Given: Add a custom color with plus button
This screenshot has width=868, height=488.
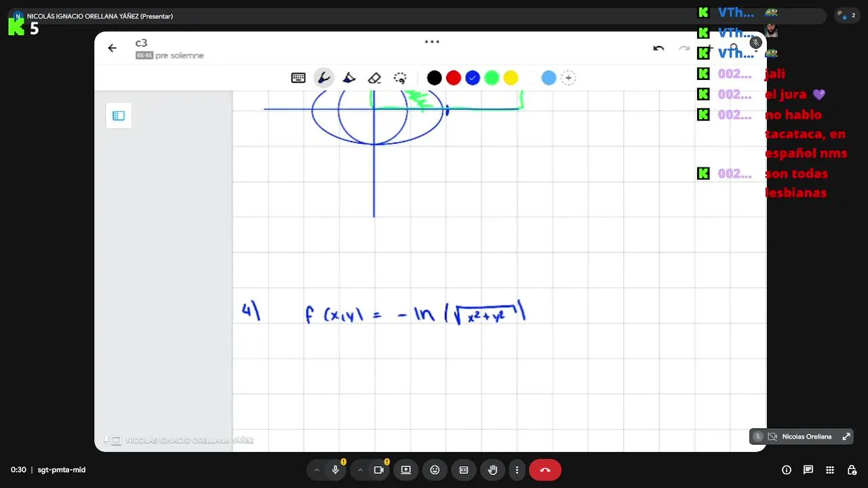Looking at the screenshot, I should tap(568, 78).
